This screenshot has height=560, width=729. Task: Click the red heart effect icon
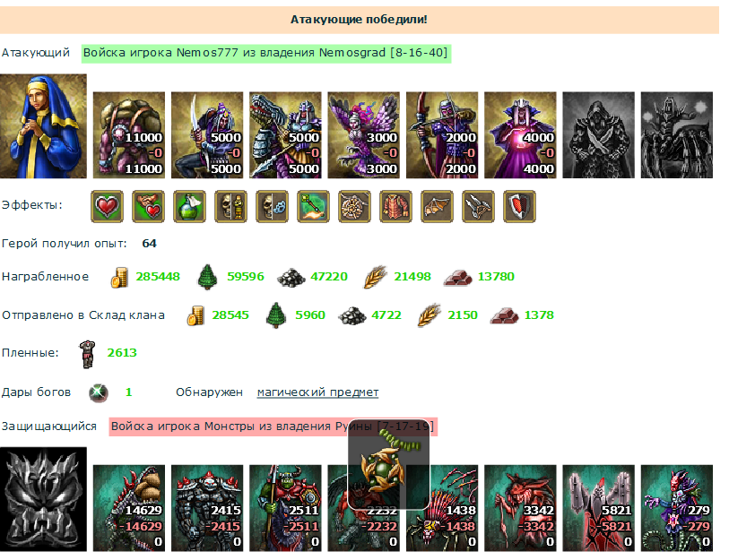(x=107, y=206)
